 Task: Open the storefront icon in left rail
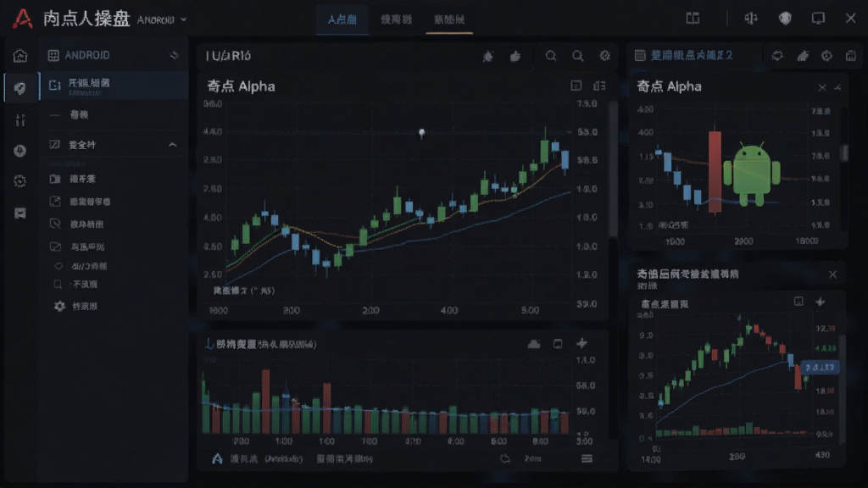[x=20, y=213]
